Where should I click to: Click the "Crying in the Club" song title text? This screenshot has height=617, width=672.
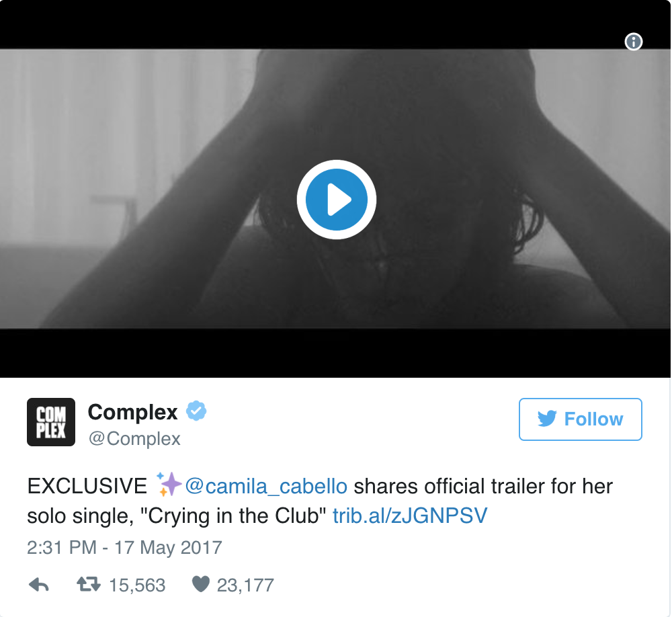pyautogui.click(x=234, y=516)
